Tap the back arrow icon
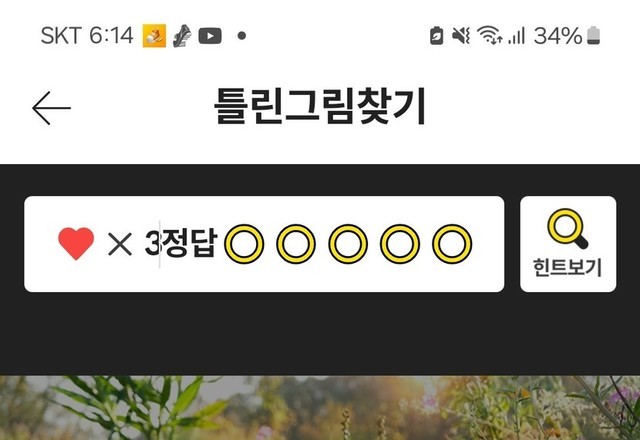640x440 pixels. pyautogui.click(x=51, y=108)
